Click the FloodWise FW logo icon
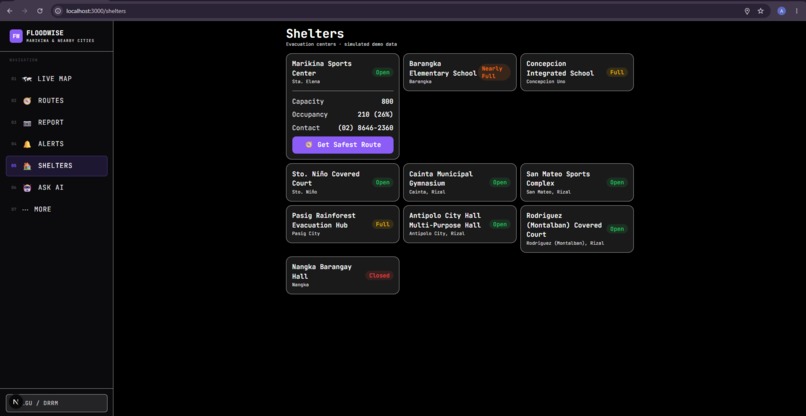Viewport: 806px width, 416px height. click(x=15, y=35)
